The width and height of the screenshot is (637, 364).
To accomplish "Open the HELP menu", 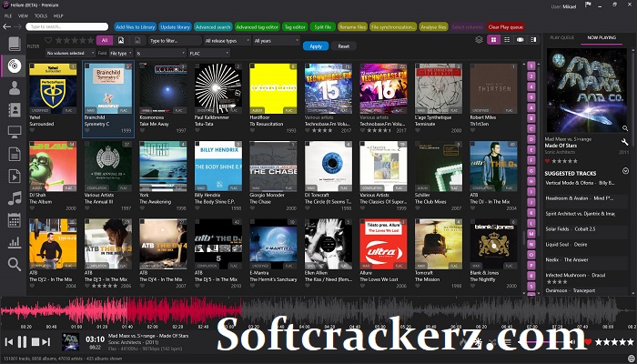I will 58,15.
